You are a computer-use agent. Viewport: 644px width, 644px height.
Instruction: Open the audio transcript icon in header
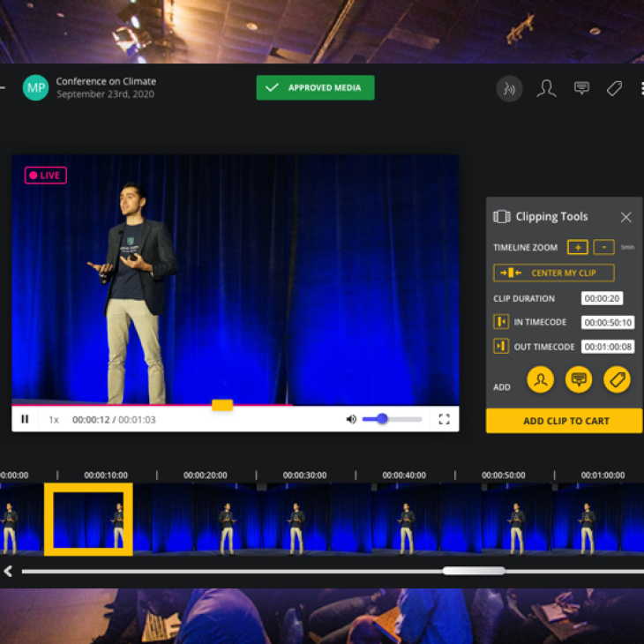[x=509, y=88]
